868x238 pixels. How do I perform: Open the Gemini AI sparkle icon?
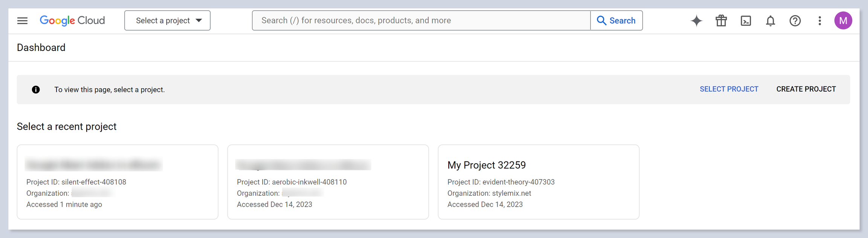[x=696, y=21]
